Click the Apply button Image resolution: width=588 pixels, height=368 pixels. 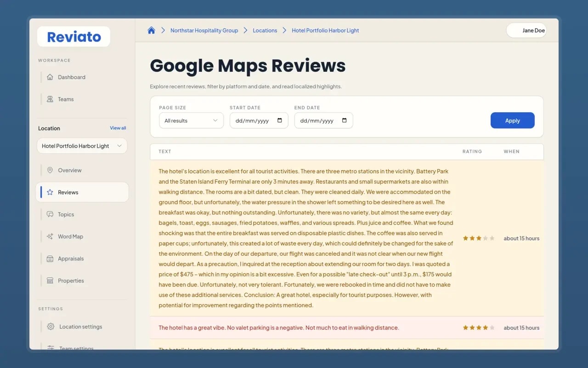512,121
